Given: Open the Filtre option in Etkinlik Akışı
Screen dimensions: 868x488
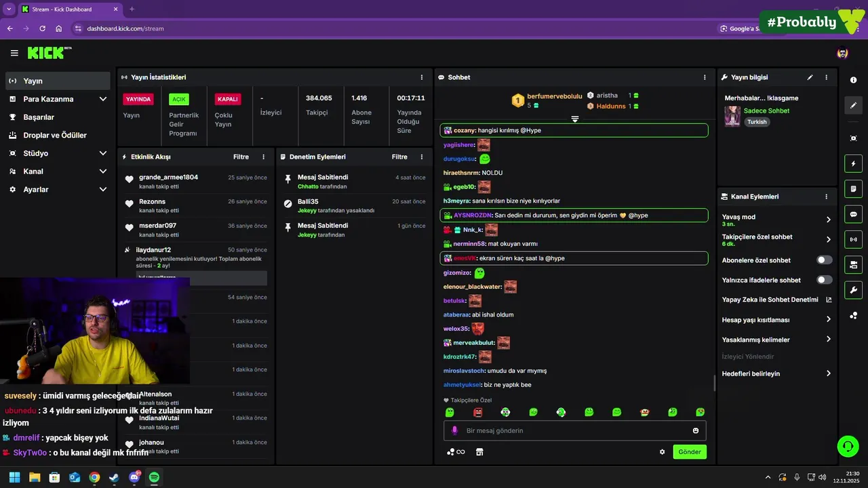Looking at the screenshot, I should pos(241,157).
